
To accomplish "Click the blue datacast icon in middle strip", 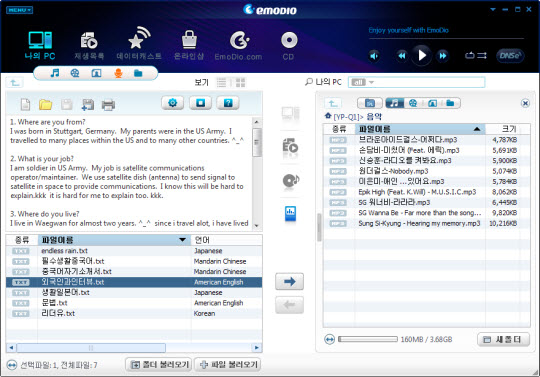I will coord(290,213).
